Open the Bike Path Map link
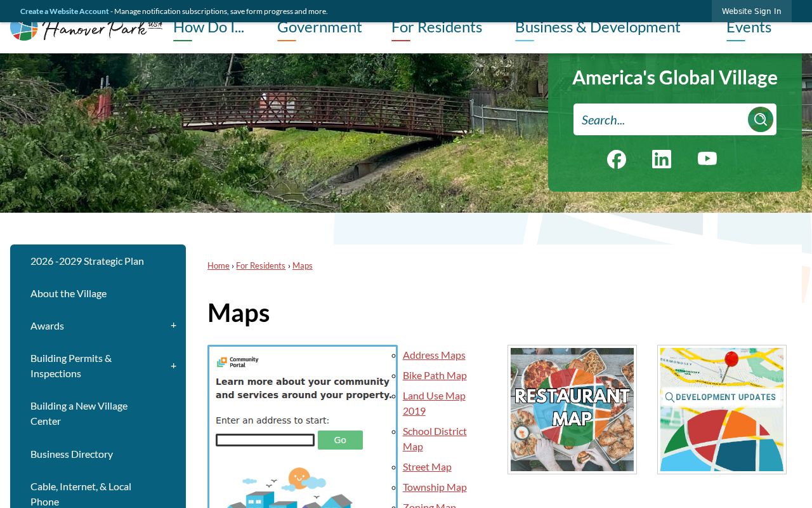The image size is (812, 508). click(x=435, y=375)
